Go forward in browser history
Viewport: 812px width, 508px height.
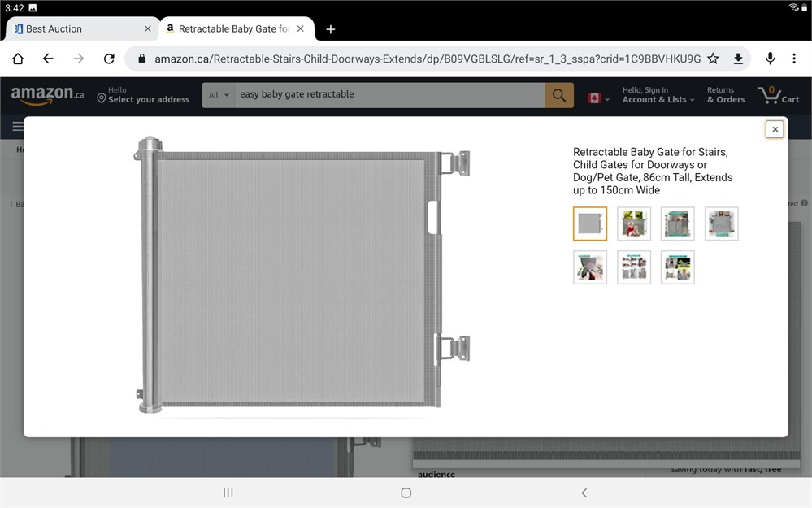[79, 59]
